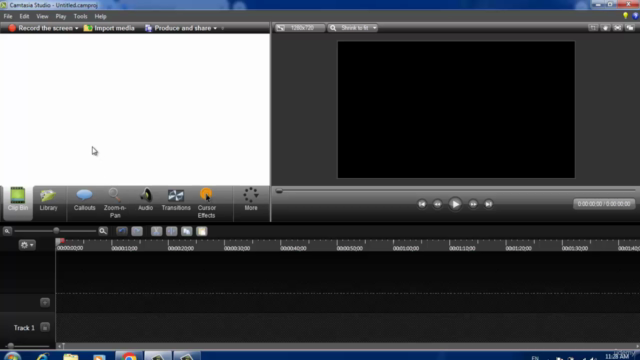Click Import media button

click(x=109, y=28)
